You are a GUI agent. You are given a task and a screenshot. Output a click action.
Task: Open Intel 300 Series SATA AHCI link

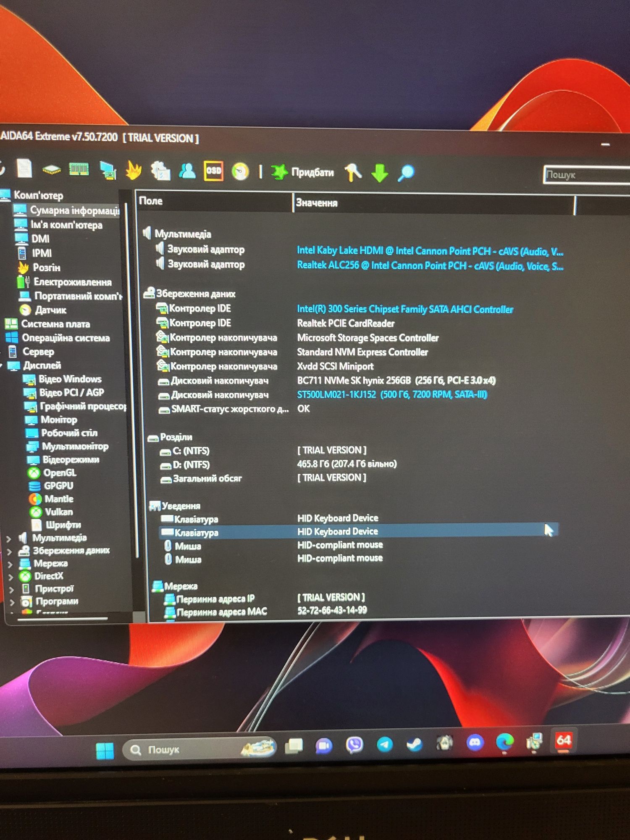coord(405,309)
